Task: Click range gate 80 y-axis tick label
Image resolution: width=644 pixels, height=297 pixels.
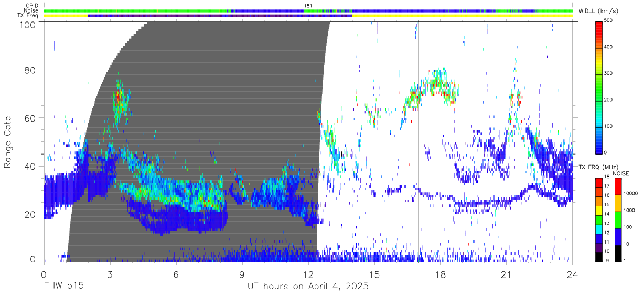Action: coord(31,70)
